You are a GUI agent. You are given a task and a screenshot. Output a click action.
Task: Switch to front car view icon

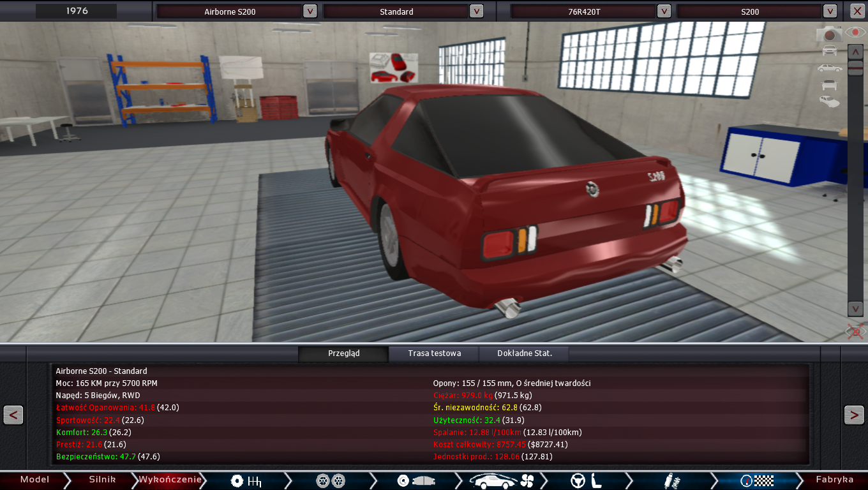coord(829,51)
